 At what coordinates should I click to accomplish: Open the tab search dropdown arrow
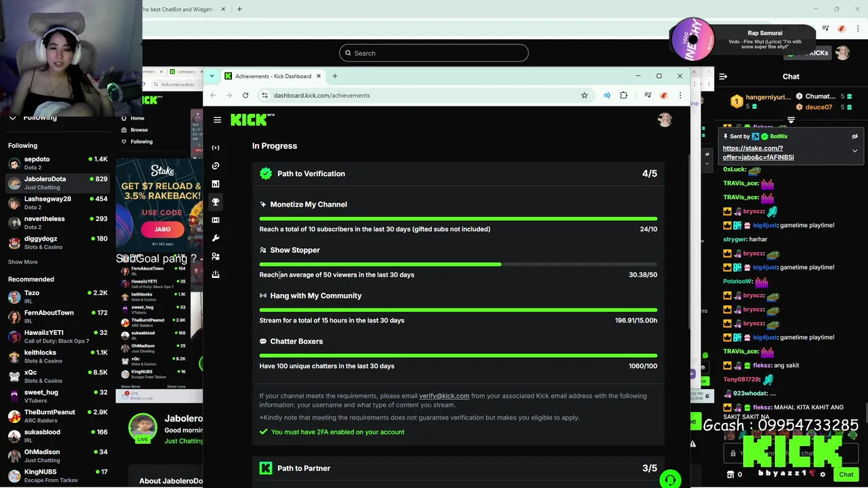coord(212,76)
